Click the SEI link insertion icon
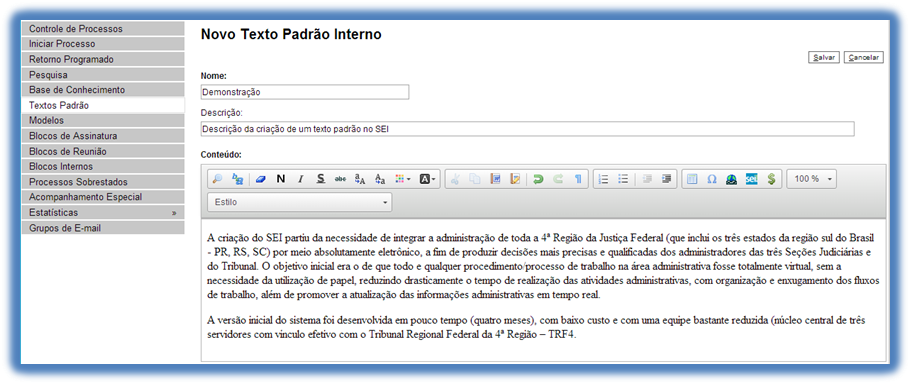Viewport: 910px width, 384px height. pyautogui.click(x=752, y=179)
